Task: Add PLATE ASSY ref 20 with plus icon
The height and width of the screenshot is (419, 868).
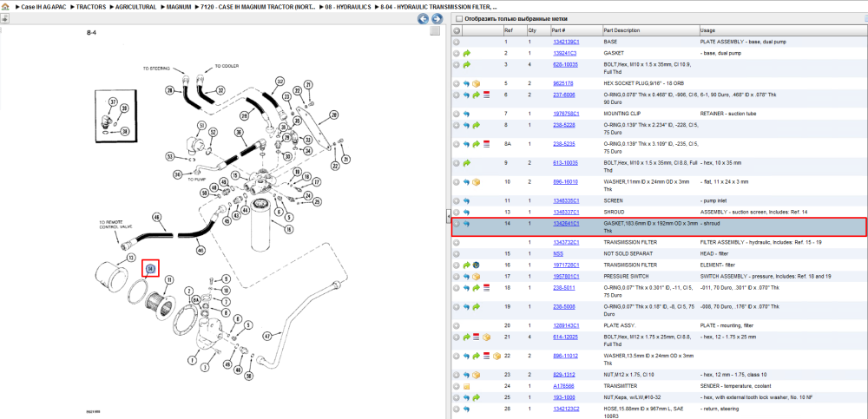Action: click(457, 325)
